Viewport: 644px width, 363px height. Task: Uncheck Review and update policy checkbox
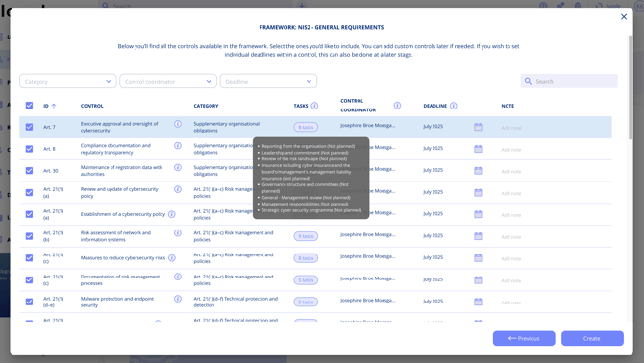tap(29, 192)
